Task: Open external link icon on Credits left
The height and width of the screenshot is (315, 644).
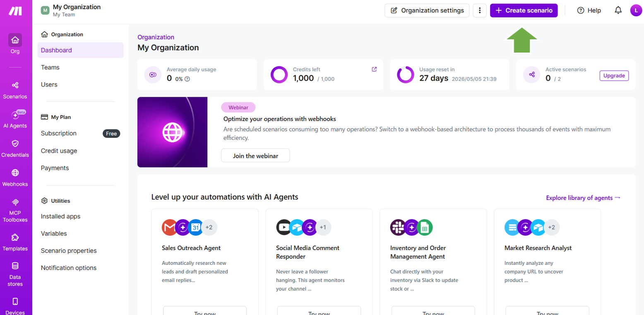Action: 374,70
